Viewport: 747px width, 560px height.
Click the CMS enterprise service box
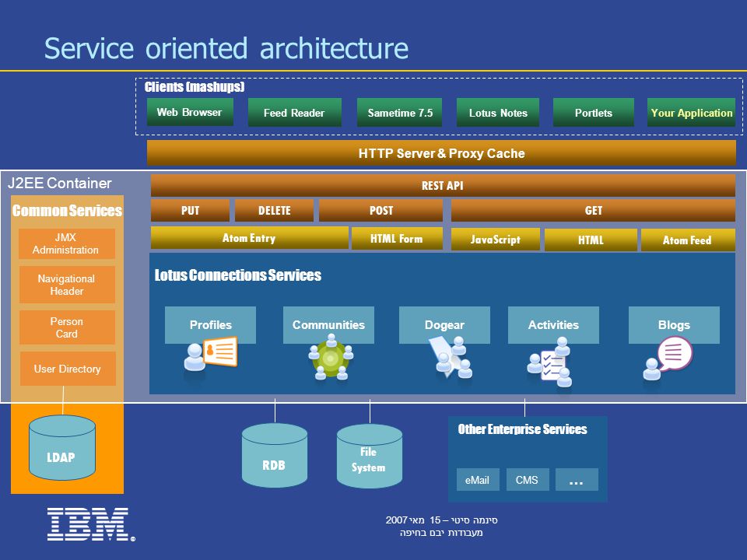(x=528, y=480)
